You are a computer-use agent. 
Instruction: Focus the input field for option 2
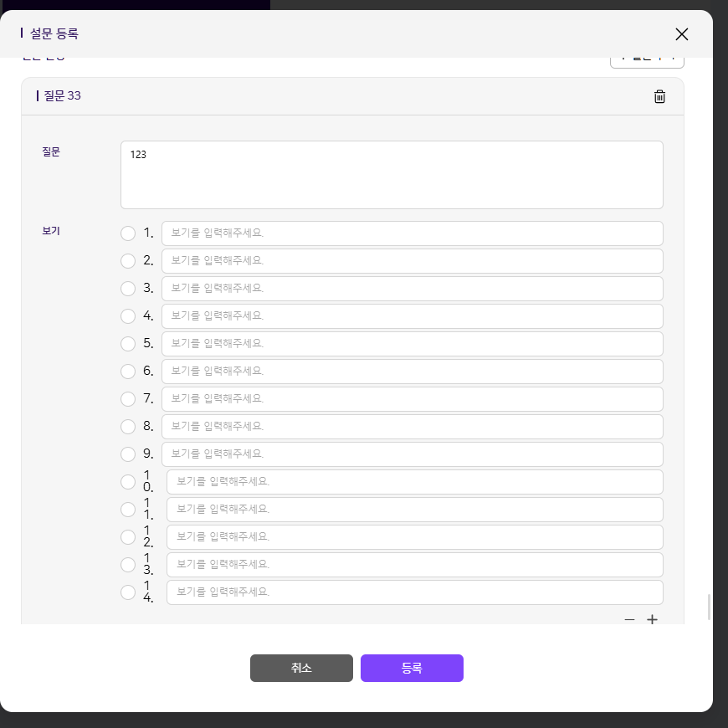[x=412, y=261]
